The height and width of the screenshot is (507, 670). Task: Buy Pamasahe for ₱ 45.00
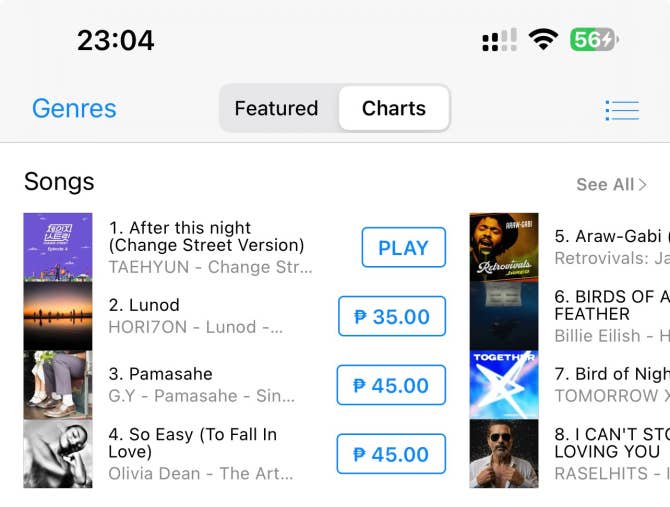[x=391, y=386]
